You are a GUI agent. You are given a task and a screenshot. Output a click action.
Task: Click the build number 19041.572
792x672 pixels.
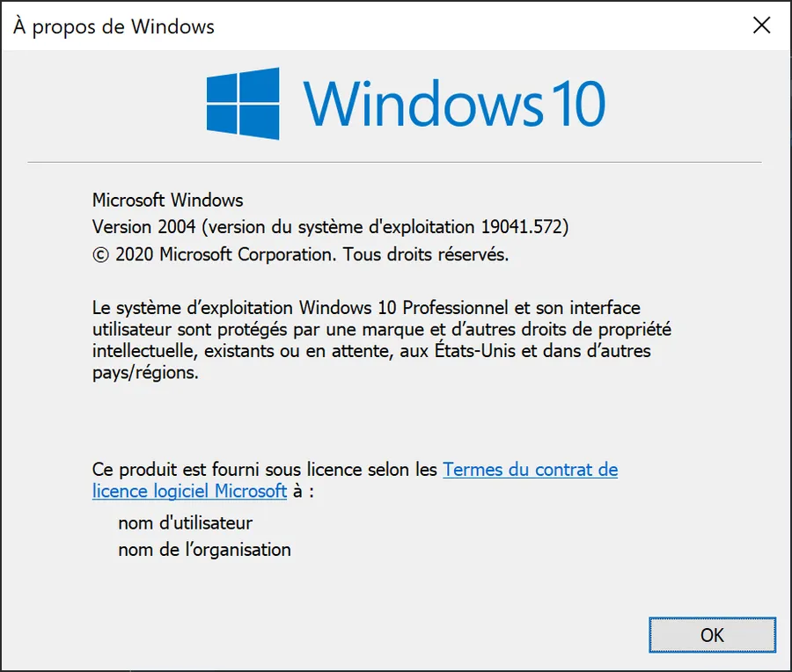point(521,227)
